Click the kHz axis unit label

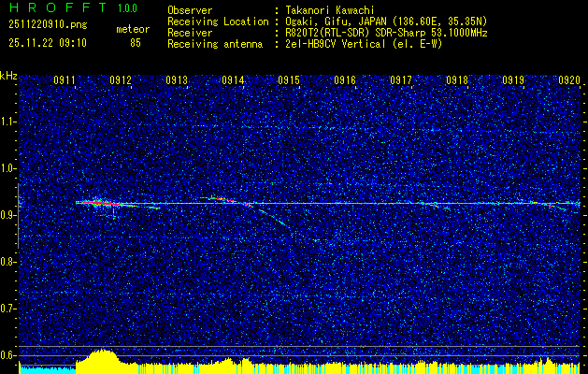8,76
